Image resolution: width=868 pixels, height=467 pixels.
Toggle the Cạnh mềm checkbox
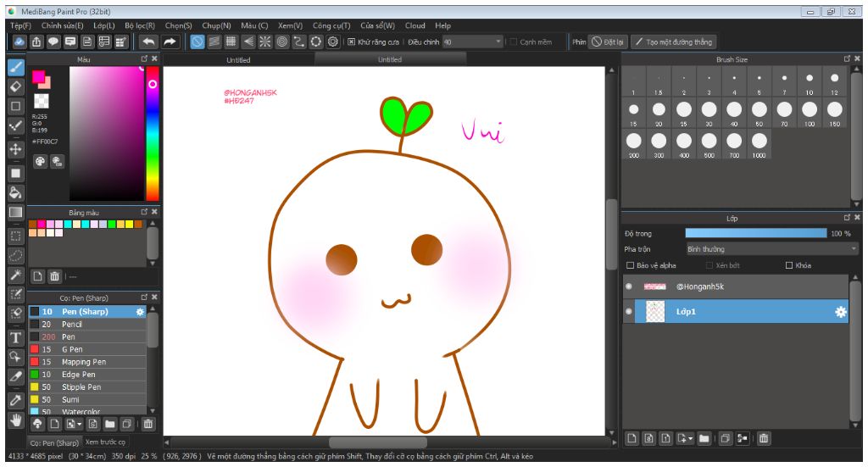pos(513,42)
